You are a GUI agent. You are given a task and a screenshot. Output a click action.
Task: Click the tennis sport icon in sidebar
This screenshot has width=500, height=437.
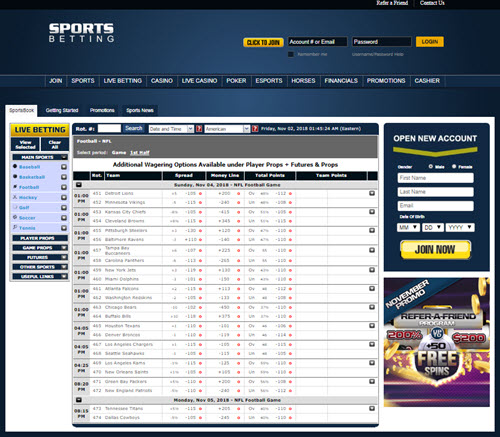(15, 227)
